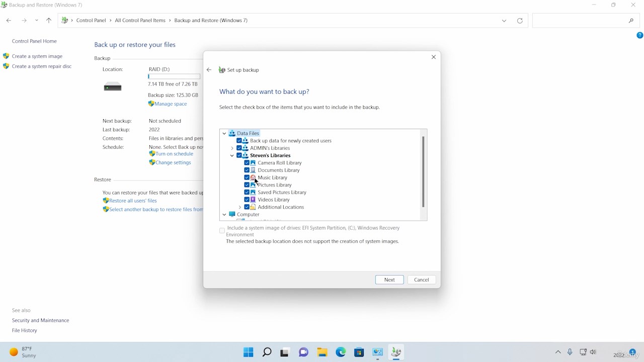Click the backup items tree scrollbar
The image size is (644, 362).
[423, 172]
